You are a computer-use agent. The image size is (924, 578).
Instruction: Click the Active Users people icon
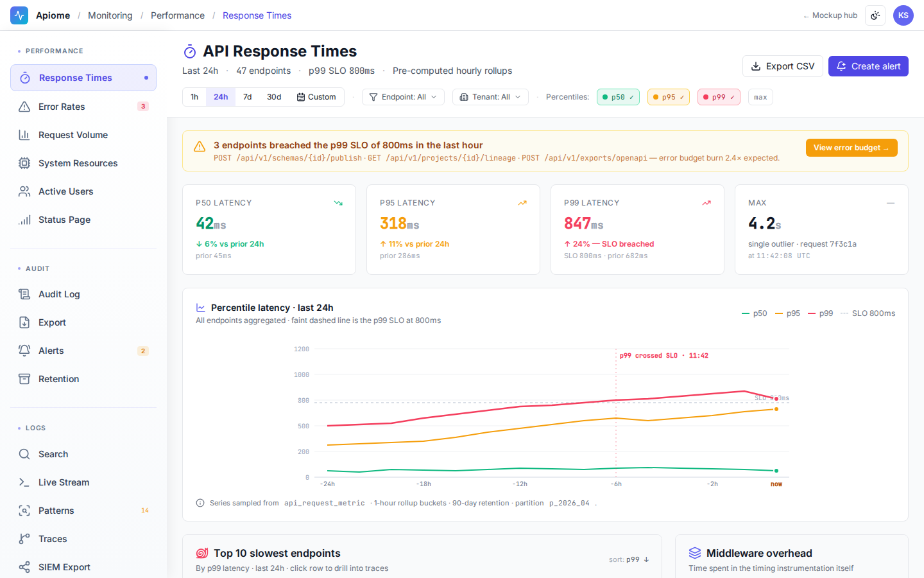point(24,191)
